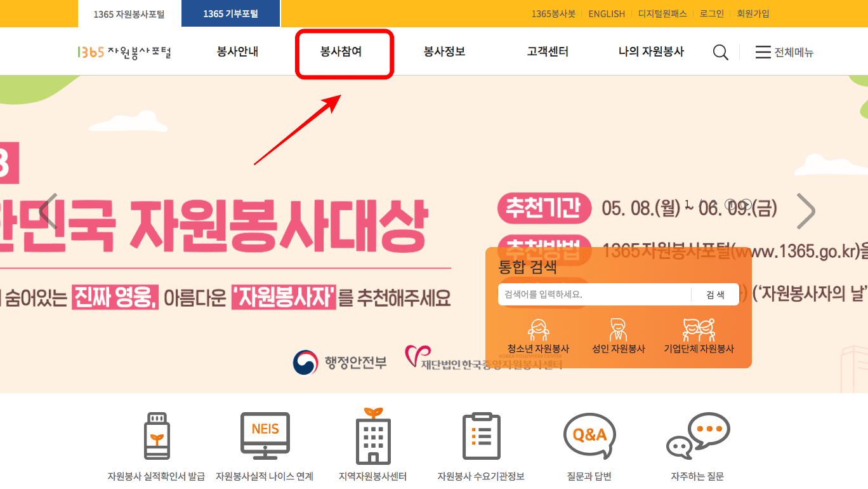Screen dimensions: 868x489
Task: Click the 디지털원패스 link
Action: pyautogui.click(x=662, y=14)
